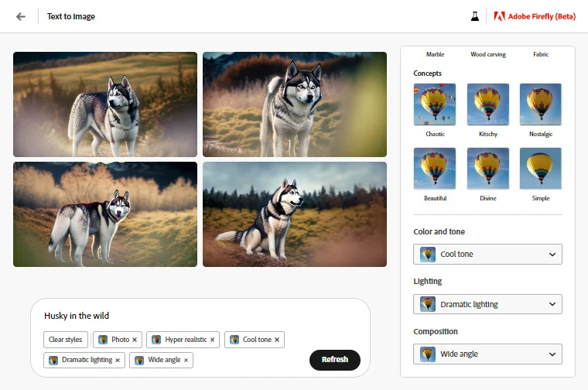
Task: Open the Lighting dropdown
Action: [487, 304]
